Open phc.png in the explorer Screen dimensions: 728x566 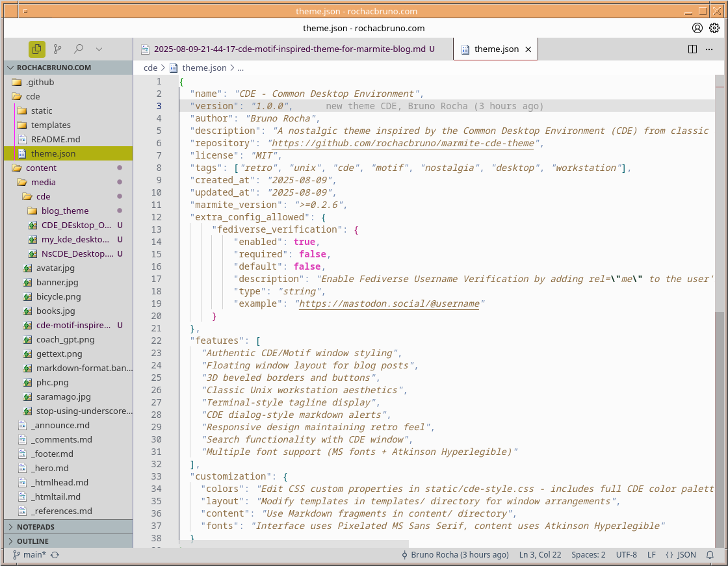pos(68,383)
